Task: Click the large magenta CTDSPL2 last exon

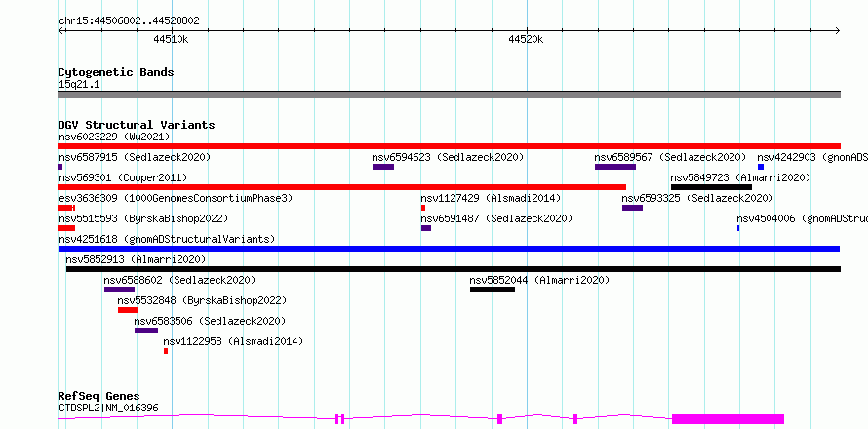Action: pyautogui.click(x=728, y=419)
